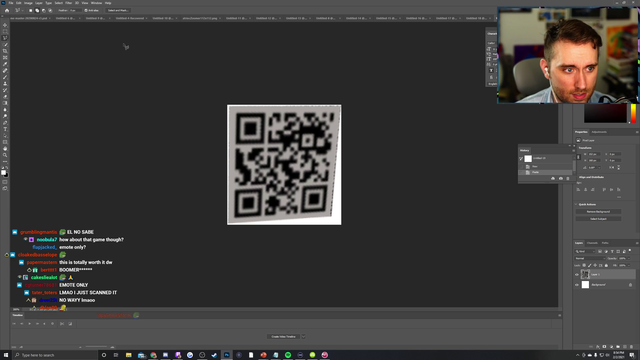This screenshot has height=360, width=640.
Task: Hide Layer 1 with its eye icon
Action: pyautogui.click(x=577, y=274)
